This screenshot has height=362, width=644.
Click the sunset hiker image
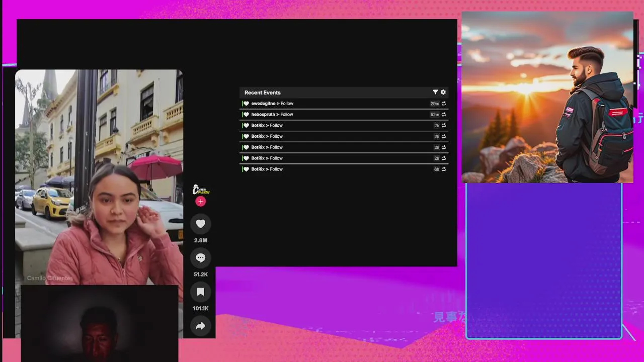pos(547,97)
